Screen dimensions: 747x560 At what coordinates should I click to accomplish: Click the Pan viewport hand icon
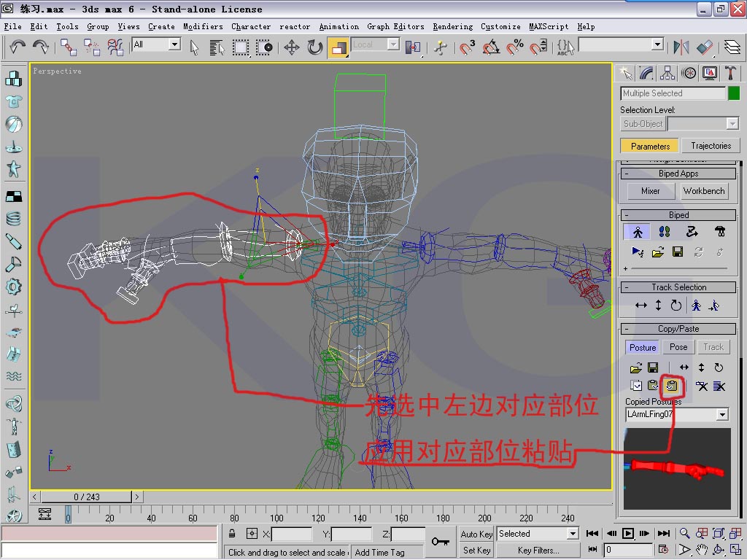pyautogui.click(x=701, y=550)
